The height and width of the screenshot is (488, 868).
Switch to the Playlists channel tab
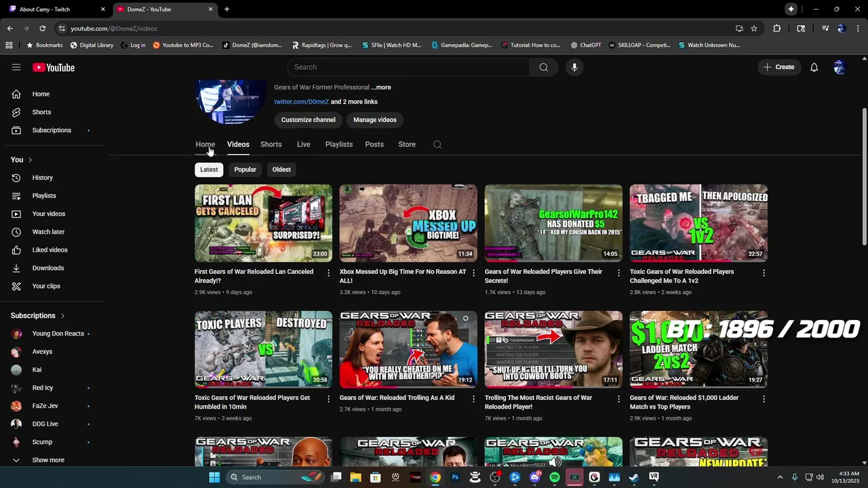tap(338, 144)
